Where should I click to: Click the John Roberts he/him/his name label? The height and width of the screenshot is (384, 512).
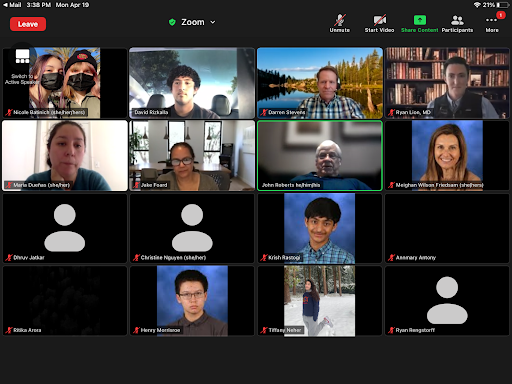(291, 185)
